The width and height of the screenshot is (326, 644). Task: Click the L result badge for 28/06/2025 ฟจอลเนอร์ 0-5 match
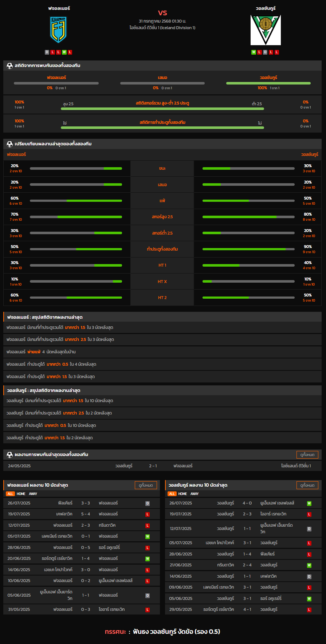click(x=148, y=548)
